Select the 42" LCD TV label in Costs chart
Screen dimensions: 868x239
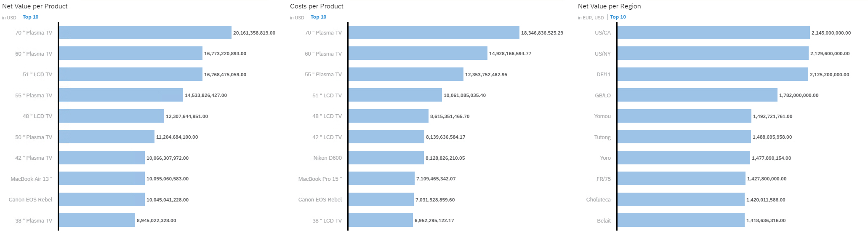327,137
